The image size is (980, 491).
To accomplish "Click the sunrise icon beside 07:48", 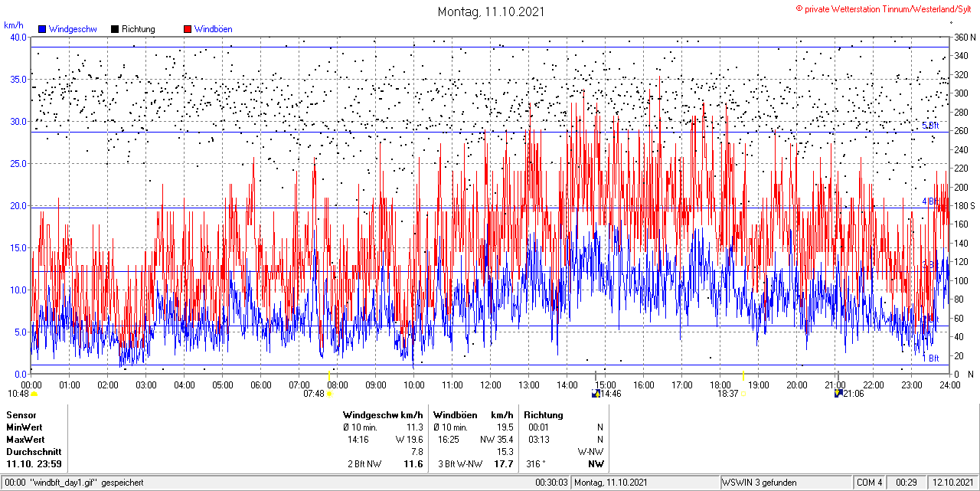I will [329, 394].
